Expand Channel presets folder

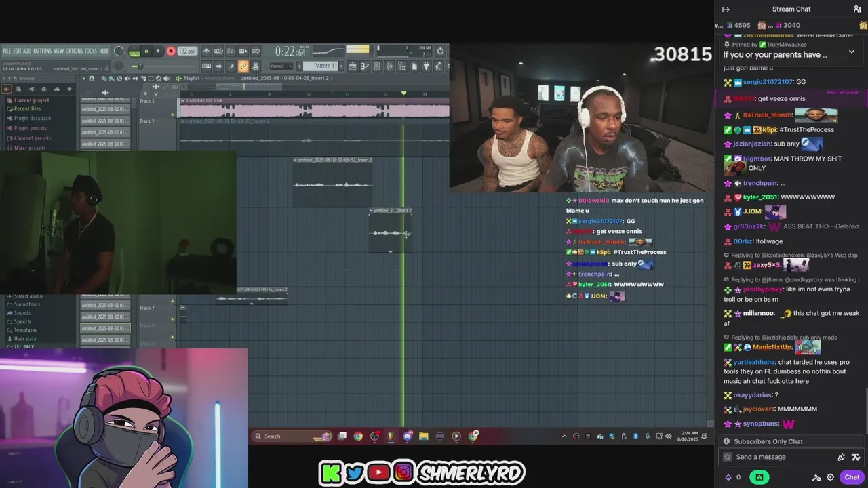(x=33, y=138)
